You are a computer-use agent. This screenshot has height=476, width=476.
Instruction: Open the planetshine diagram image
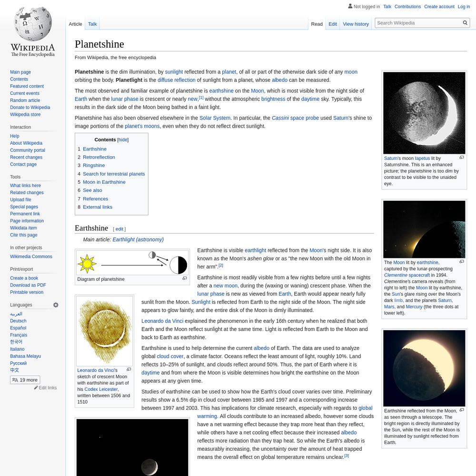(132, 263)
